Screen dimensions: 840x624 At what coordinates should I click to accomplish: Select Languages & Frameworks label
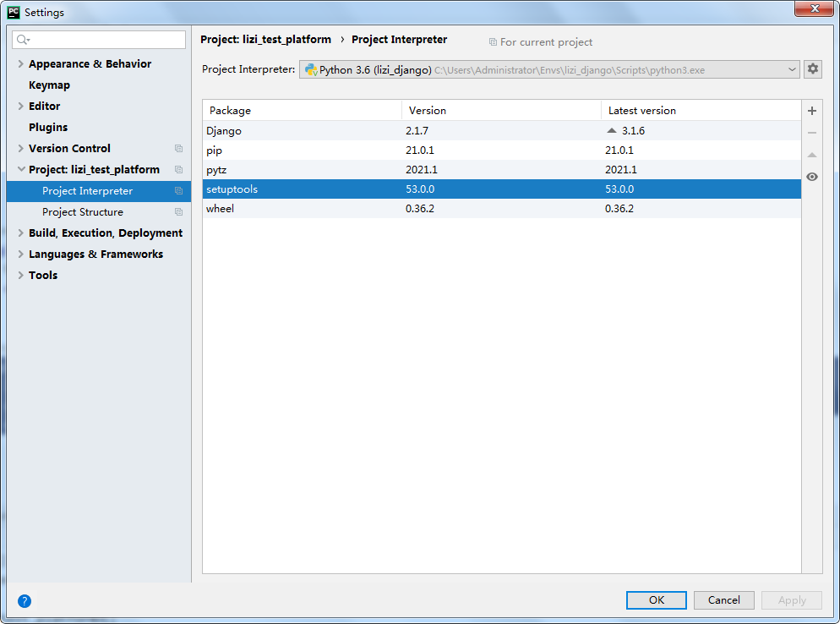click(x=95, y=255)
